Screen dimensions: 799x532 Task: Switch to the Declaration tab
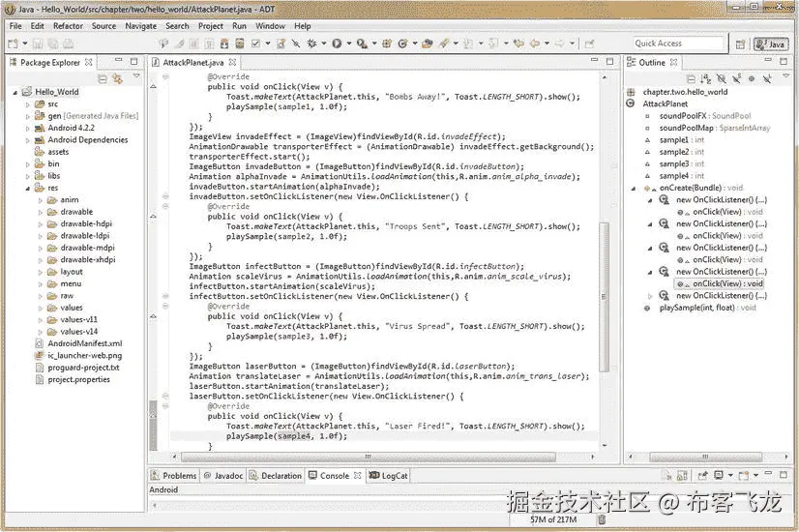coord(275,476)
